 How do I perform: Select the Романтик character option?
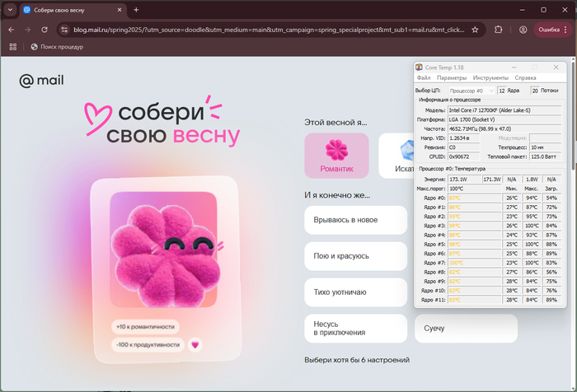[336, 156]
